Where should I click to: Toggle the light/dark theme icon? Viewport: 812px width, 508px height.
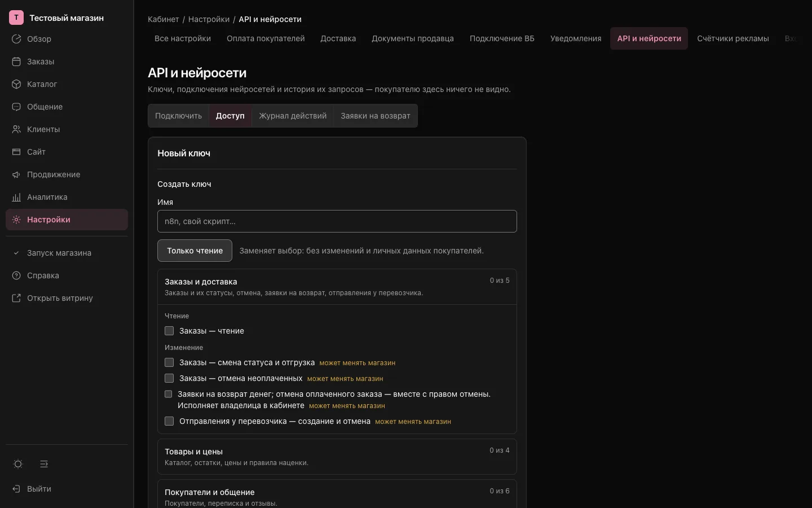pyautogui.click(x=18, y=464)
